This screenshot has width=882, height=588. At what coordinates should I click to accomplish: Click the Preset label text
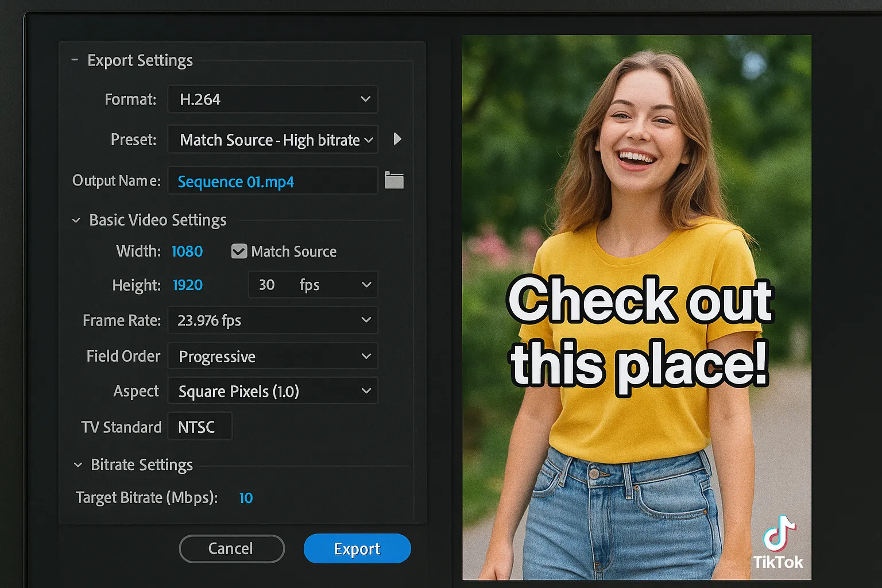[x=133, y=140]
